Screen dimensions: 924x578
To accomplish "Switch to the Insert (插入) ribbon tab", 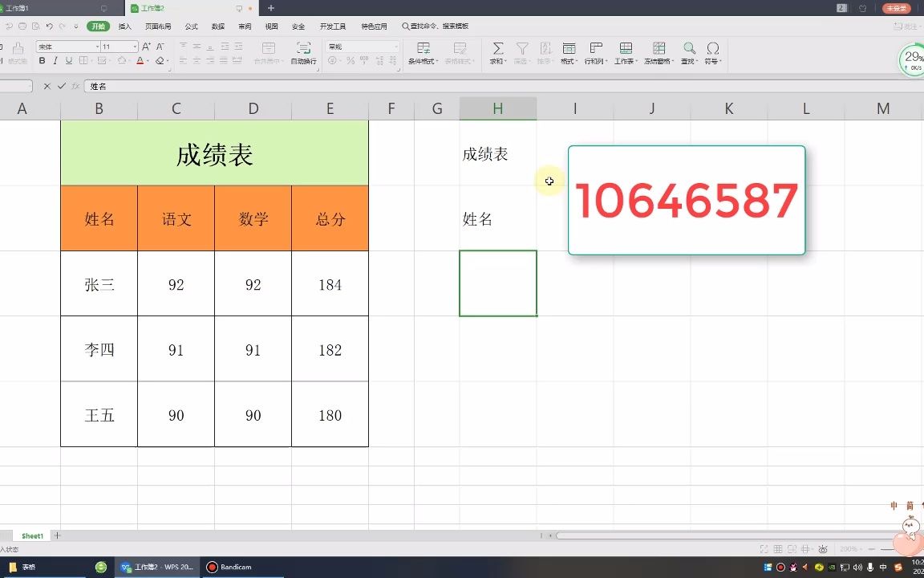I will [x=125, y=26].
